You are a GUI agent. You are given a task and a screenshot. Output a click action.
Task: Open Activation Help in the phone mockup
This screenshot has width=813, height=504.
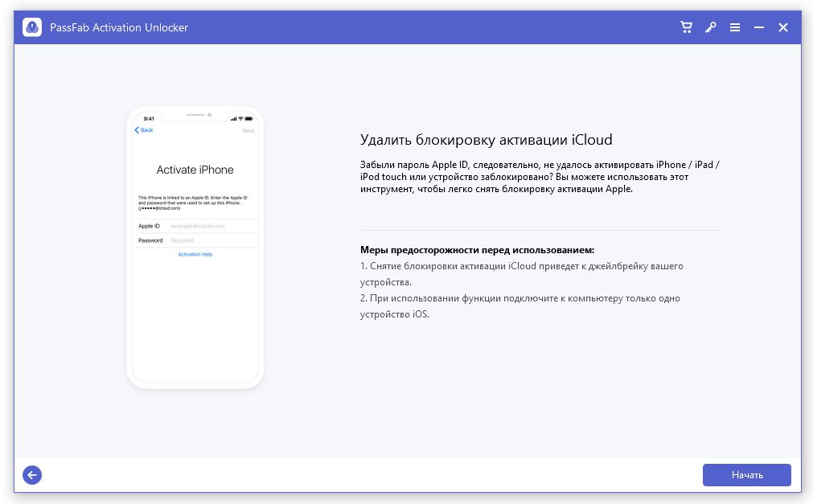pyautogui.click(x=195, y=253)
